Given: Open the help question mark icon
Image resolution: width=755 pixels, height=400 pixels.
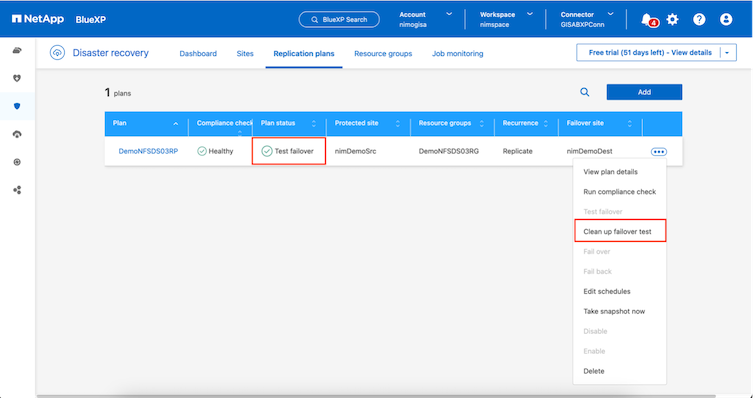Looking at the screenshot, I should point(699,19).
